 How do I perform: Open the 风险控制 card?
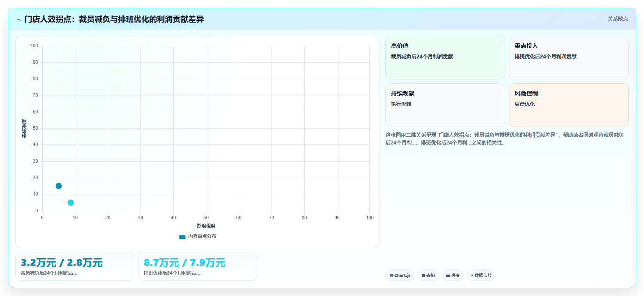point(569,105)
